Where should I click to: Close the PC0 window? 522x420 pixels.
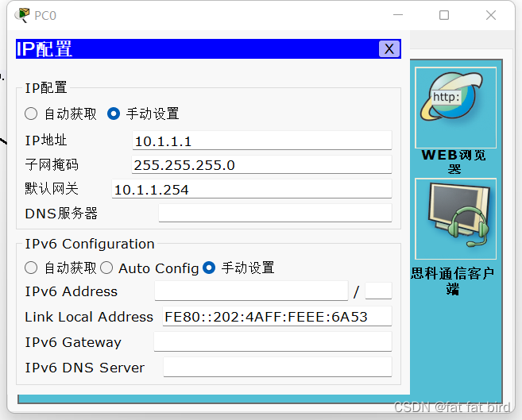coord(491,15)
